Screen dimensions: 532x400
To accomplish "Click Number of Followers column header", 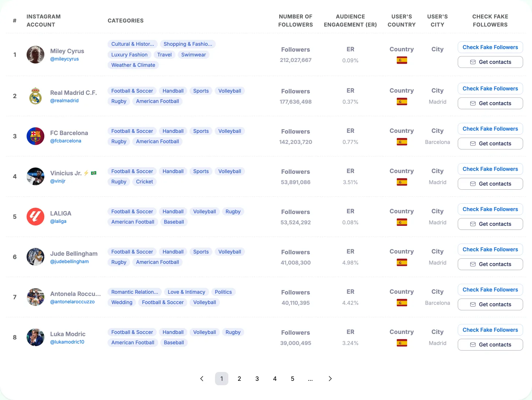I will click(x=296, y=21).
